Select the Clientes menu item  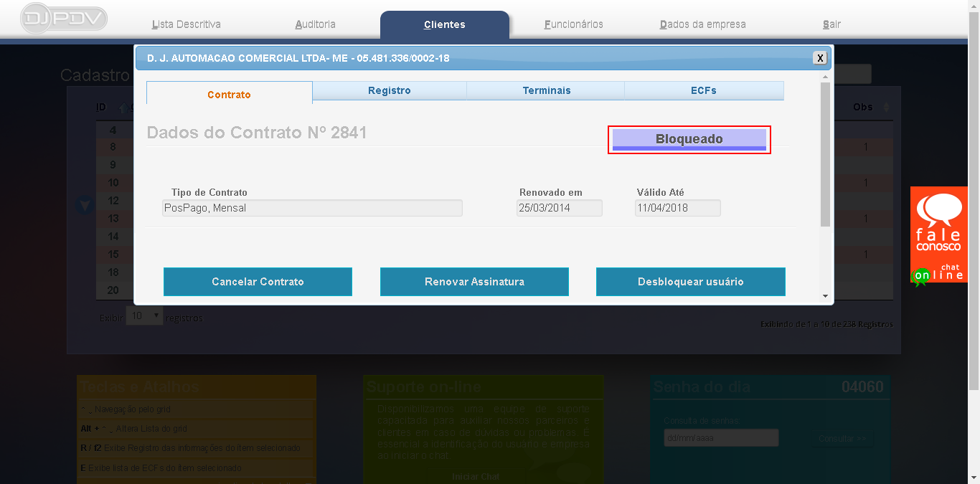click(x=445, y=24)
